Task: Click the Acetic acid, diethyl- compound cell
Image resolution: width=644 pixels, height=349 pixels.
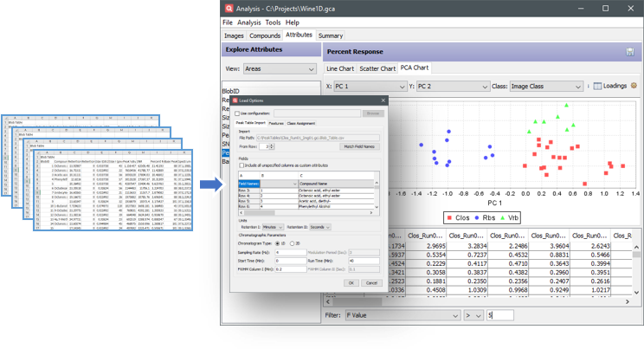Action: (336, 201)
